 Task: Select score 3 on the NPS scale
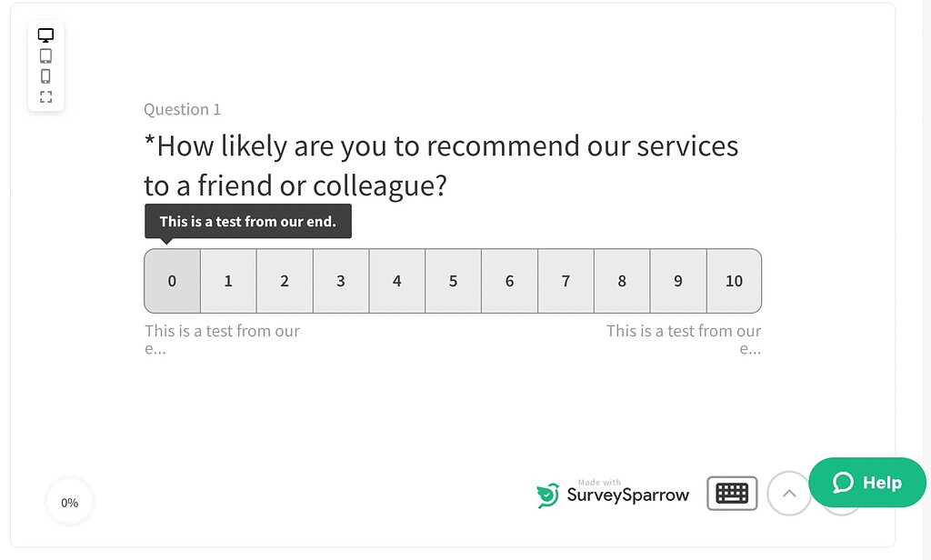coord(341,281)
